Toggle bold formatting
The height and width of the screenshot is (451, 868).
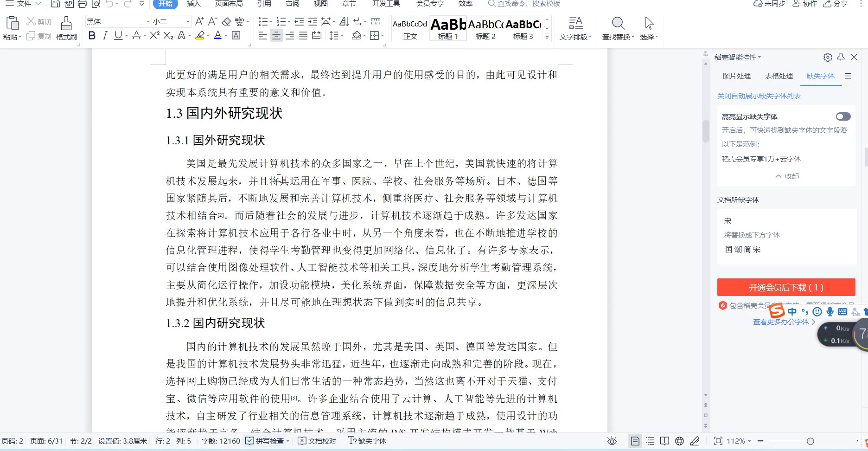pyautogui.click(x=92, y=36)
